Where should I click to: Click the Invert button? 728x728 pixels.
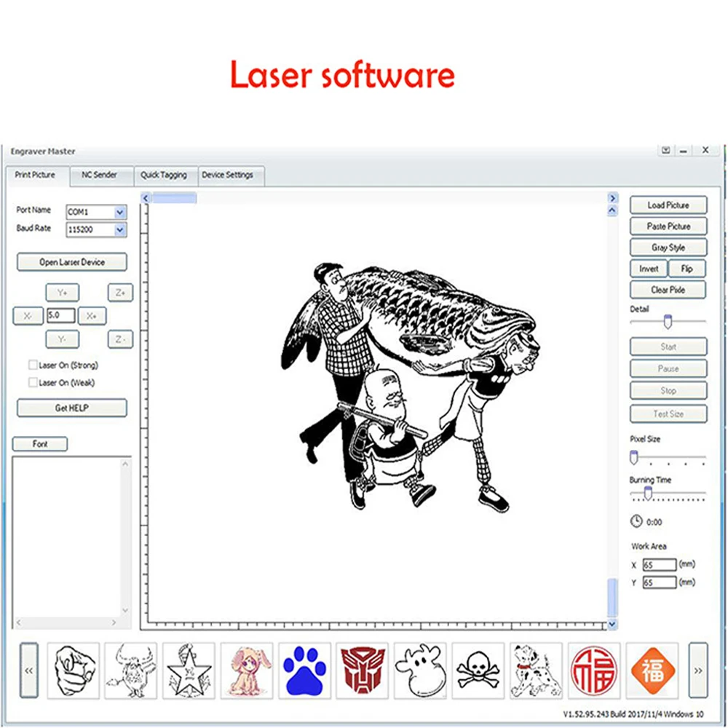(x=649, y=269)
